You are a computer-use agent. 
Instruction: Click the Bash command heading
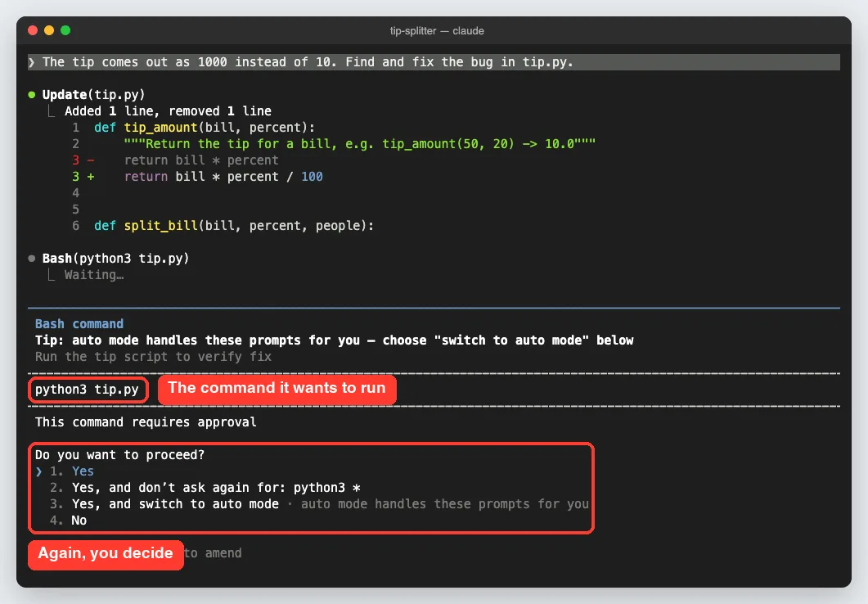tap(79, 324)
